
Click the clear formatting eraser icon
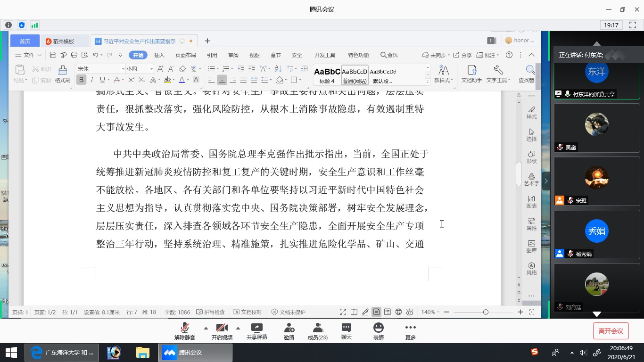(182, 69)
